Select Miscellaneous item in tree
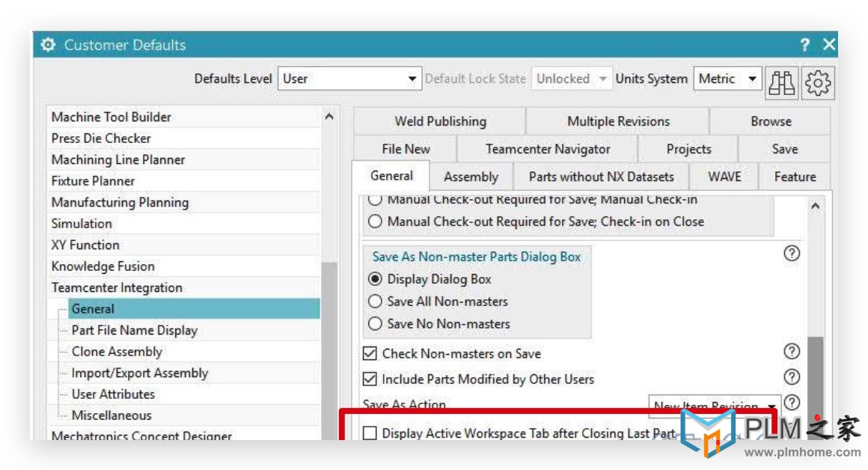Screen dimensions: 868x470 (x=194, y=415)
